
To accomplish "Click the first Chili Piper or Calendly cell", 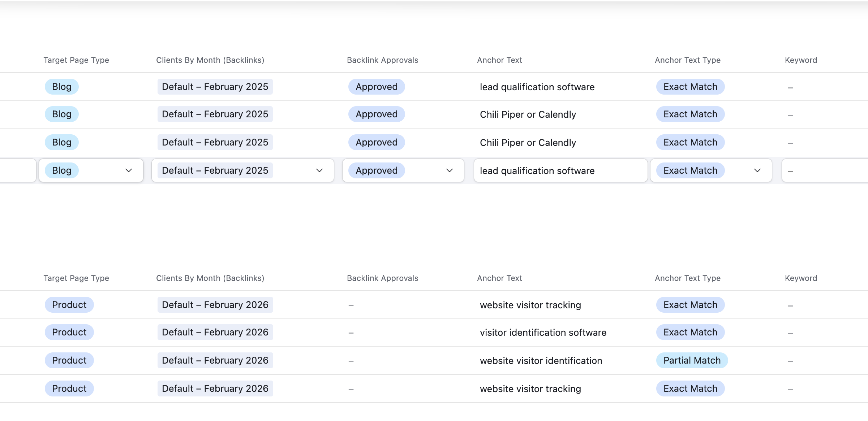I will pyautogui.click(x=528, y=114).
